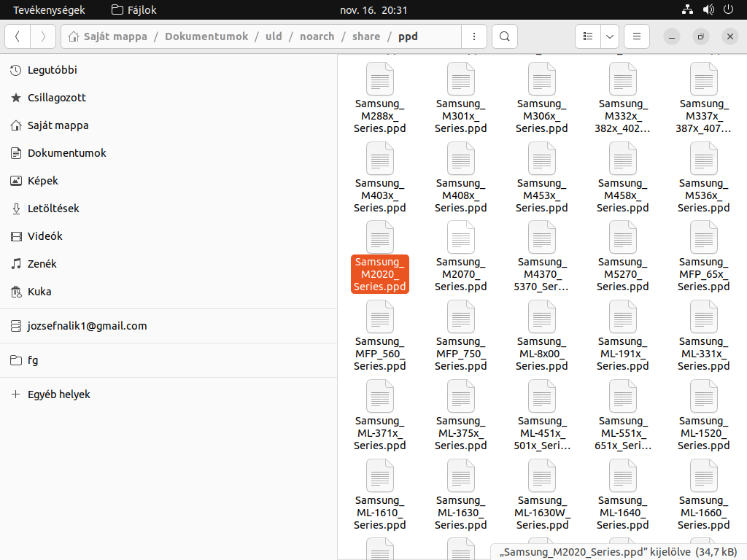Select the Samsung_M332x_382x_402… file icon
The height and width of the screenshot is (560, 747).
(623, 79)
